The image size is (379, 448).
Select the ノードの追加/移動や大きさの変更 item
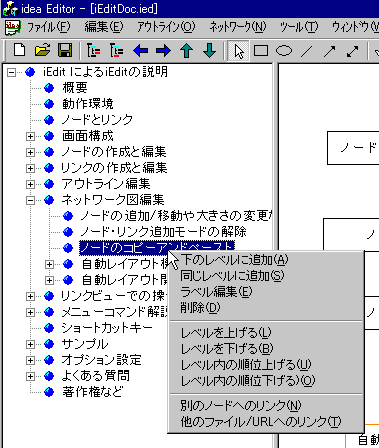pos(176,216)
